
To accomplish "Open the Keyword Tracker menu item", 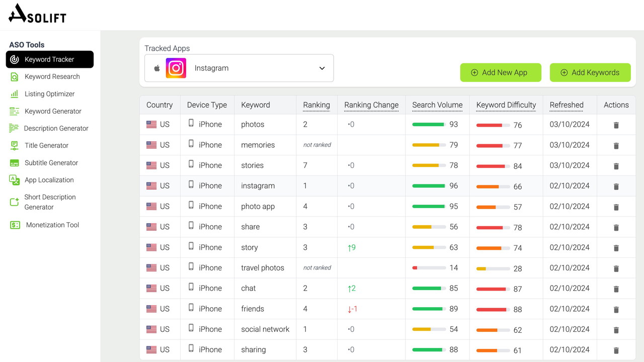I will tap(50, 59).
